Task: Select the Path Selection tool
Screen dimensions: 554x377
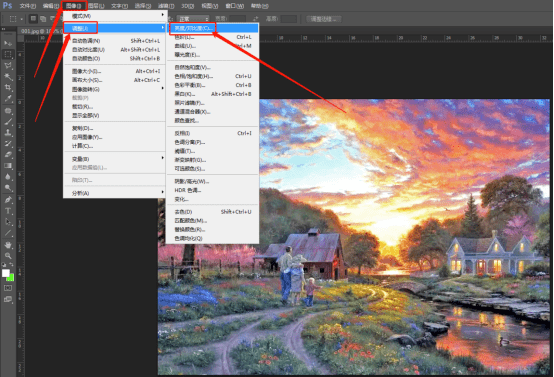Action: [8, 222]
